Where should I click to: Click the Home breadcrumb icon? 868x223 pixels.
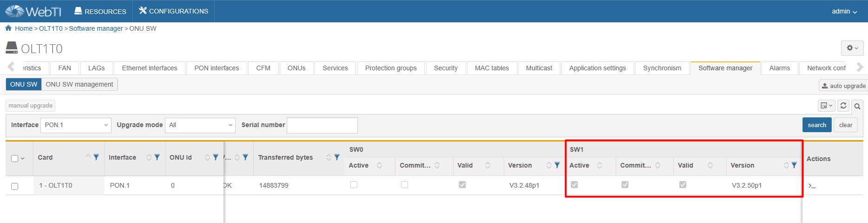point(8,28)
